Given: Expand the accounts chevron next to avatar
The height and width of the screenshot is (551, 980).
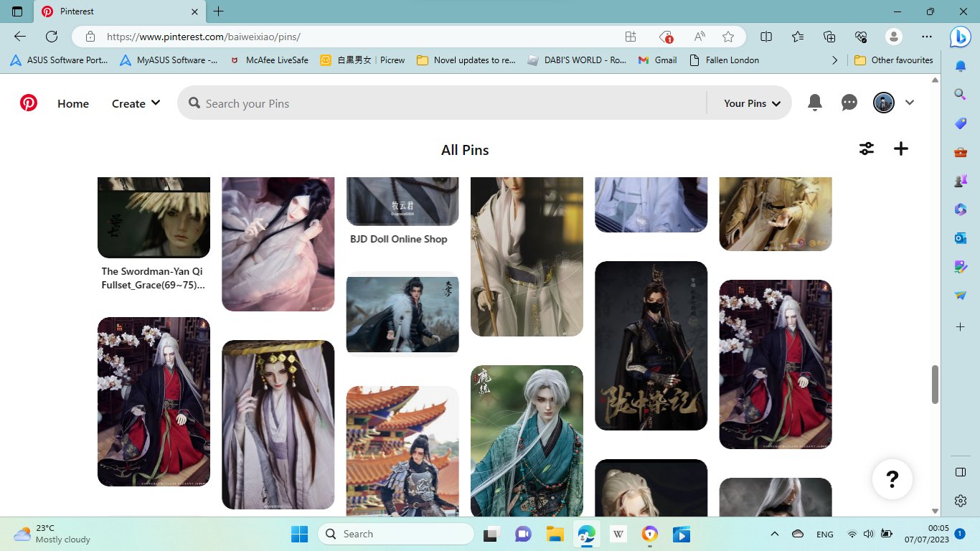Looking at the screenshot, I should 910,103.
